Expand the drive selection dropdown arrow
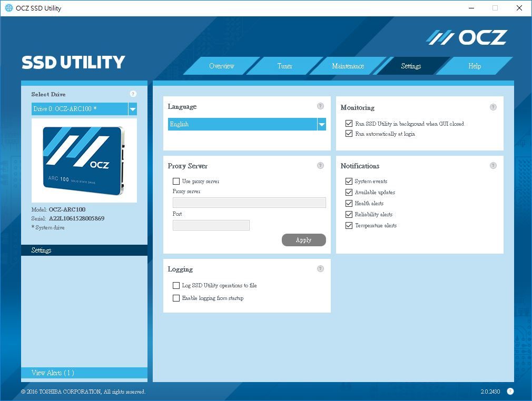Viewport: 532px width, 401px height. (133, 109)
